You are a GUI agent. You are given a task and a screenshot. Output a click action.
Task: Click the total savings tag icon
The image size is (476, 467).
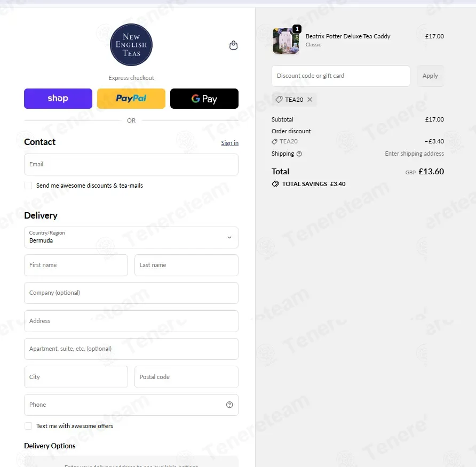pyautogui.click(x=275, y=184)
